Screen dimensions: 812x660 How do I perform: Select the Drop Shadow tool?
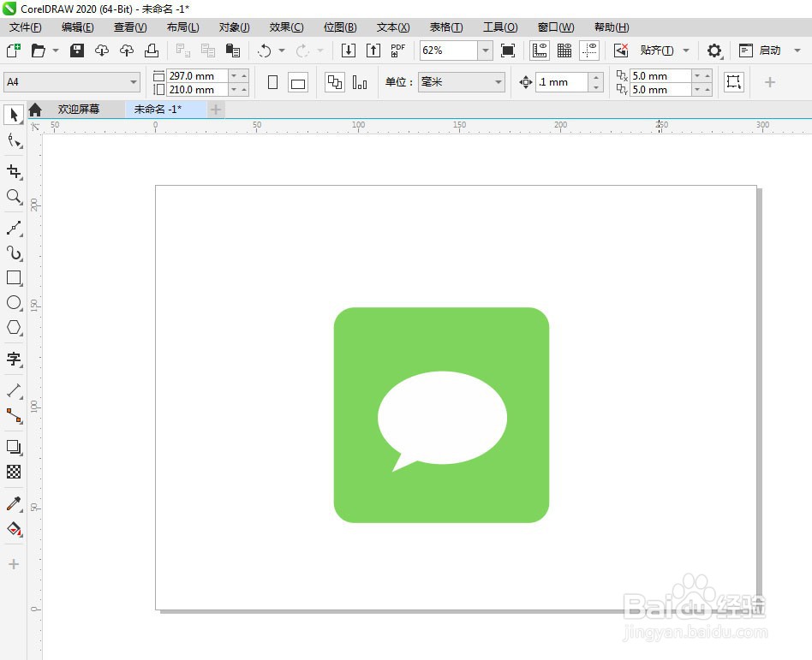click(x=14, y=447)
